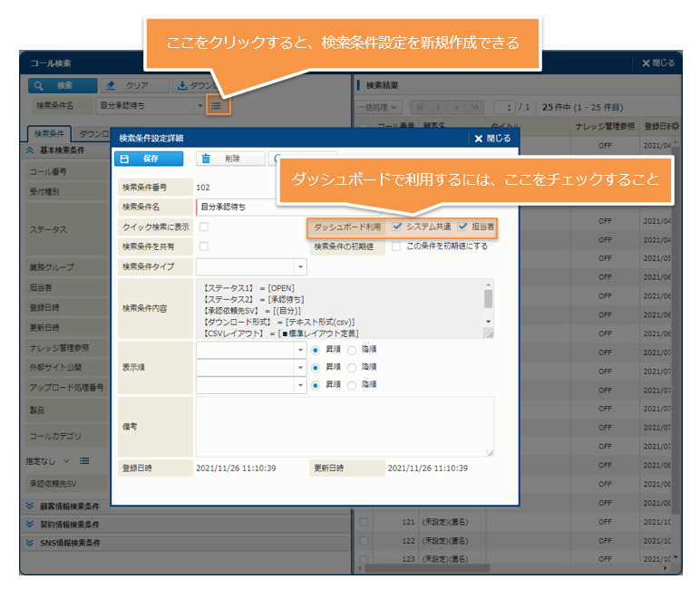700x589 pixels.
Task: Jump to the last results page arrow
Action: [476, 107]
